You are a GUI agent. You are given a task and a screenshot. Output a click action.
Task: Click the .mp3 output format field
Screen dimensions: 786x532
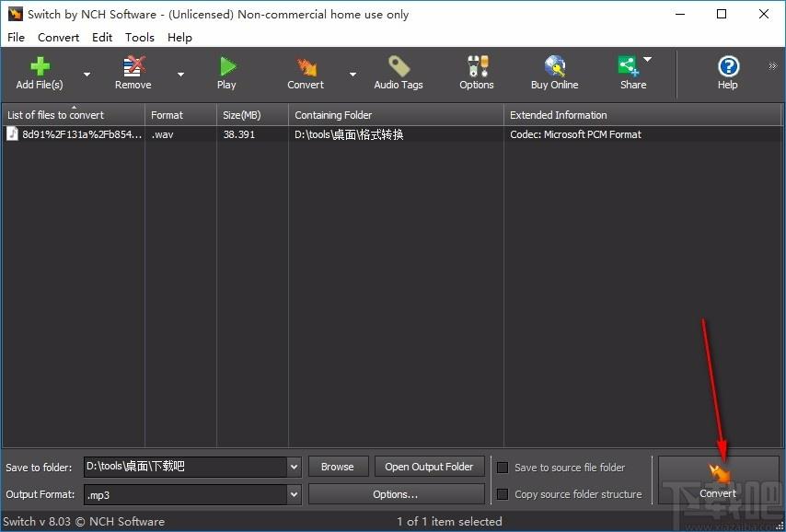pos(186,495)
